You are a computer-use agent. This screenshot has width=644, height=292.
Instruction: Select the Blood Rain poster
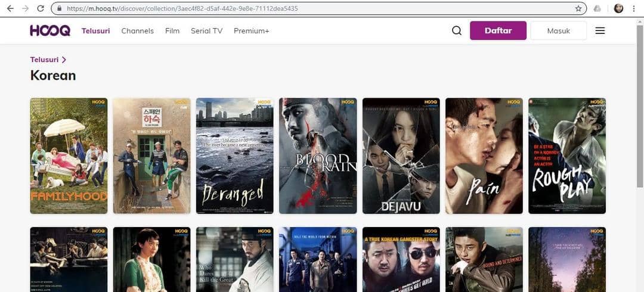318,156
